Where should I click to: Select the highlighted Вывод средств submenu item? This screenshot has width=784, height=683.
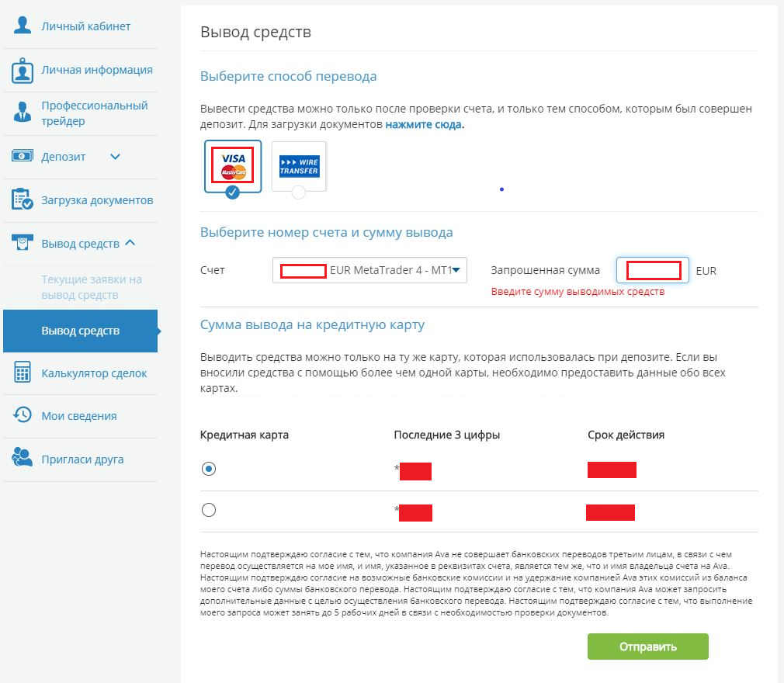tap(80, 331)
